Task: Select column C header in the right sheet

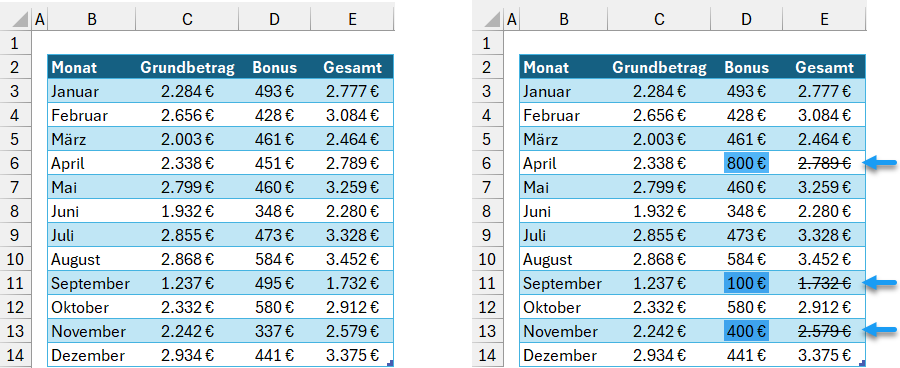Action: click(x=659, y=20)
